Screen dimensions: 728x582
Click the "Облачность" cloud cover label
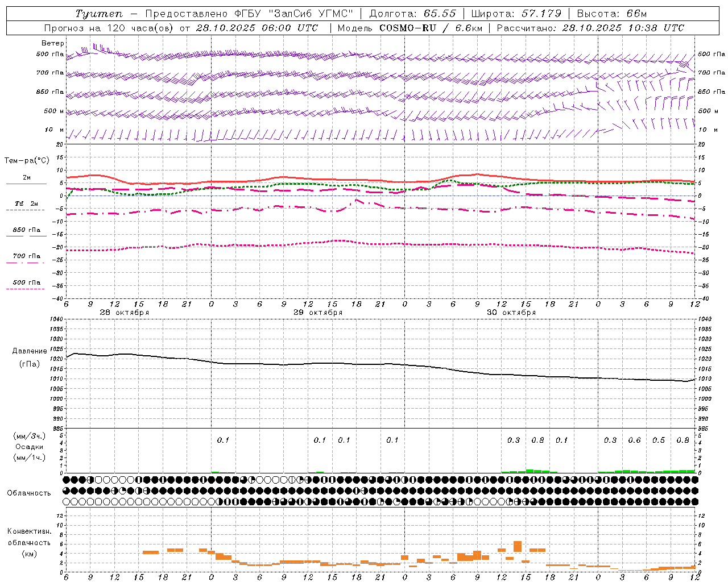[29, 493]
